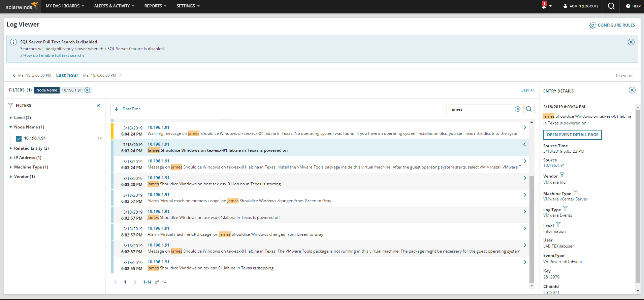Click the user icon beside Admin
This screenshot has width=644, height=300.
(565, 6)
